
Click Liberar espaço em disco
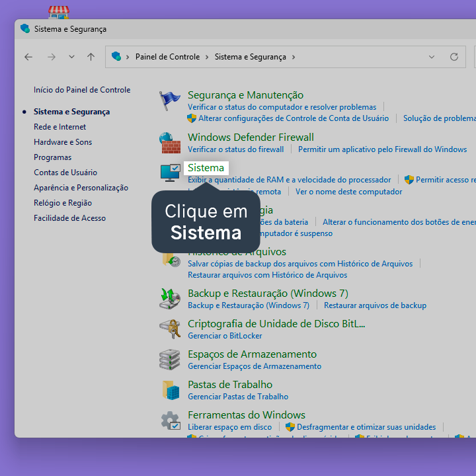tap(230, 427)
